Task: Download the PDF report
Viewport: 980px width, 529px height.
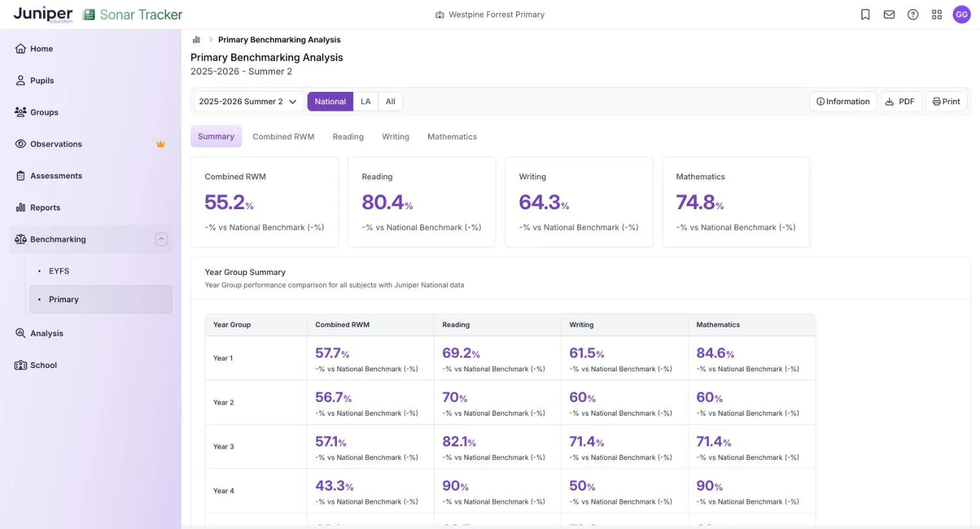Action: [901, 102]
